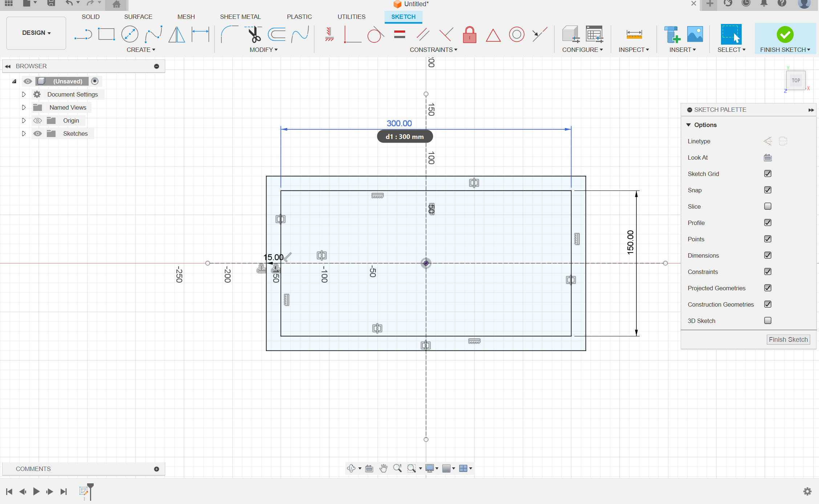Enable the Slice checkbox
819x504 pixels.
click(x=767, y=206)
